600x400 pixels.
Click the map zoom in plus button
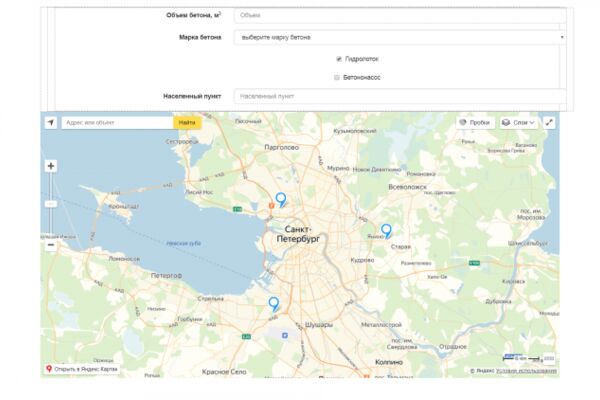point(51,166)
